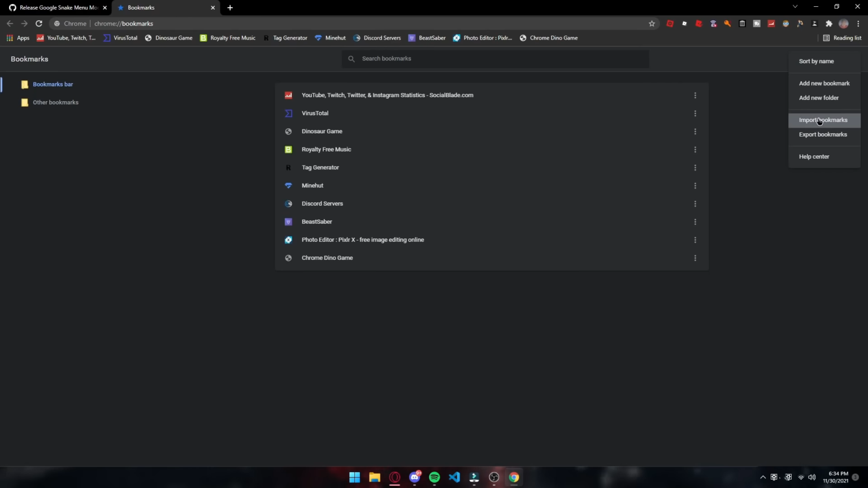The width and height of the screenshot is (868, 488).
Task: Go back in the browser
Action: 10,24
